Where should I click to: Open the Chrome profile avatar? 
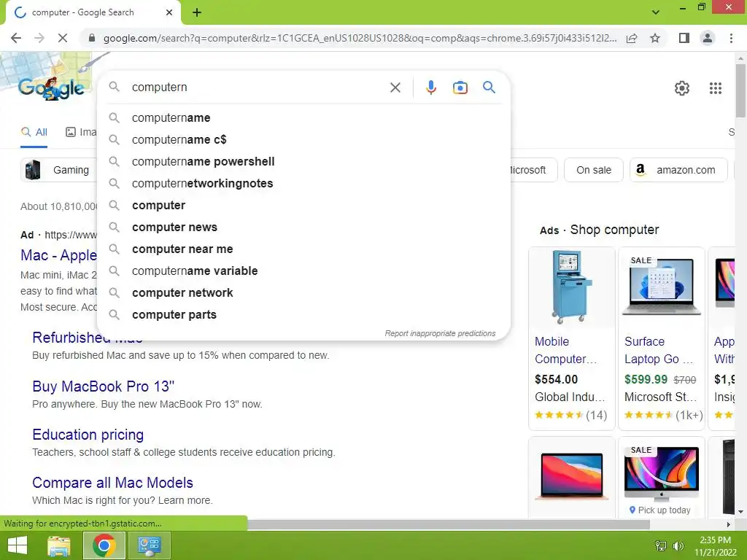(x=708, y=38)
